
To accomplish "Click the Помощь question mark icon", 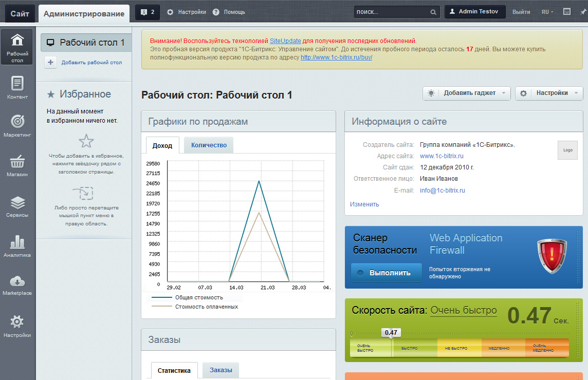I will tap(216, 12).
